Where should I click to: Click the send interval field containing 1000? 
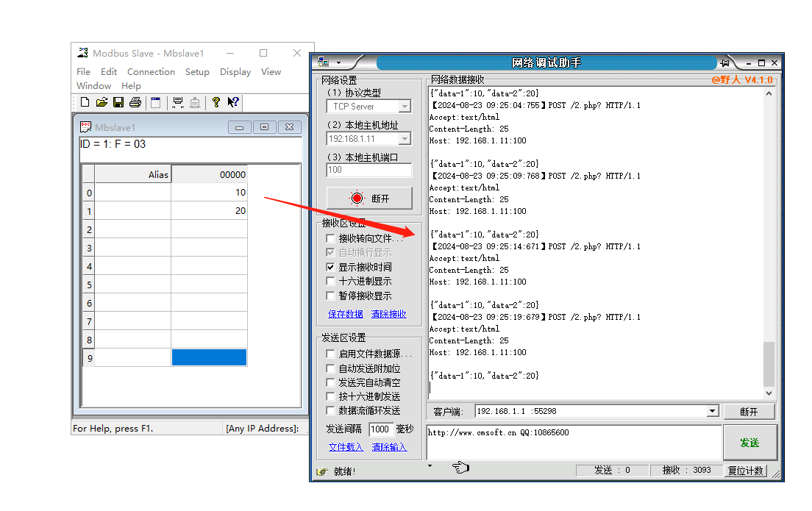tap(381, 429)
